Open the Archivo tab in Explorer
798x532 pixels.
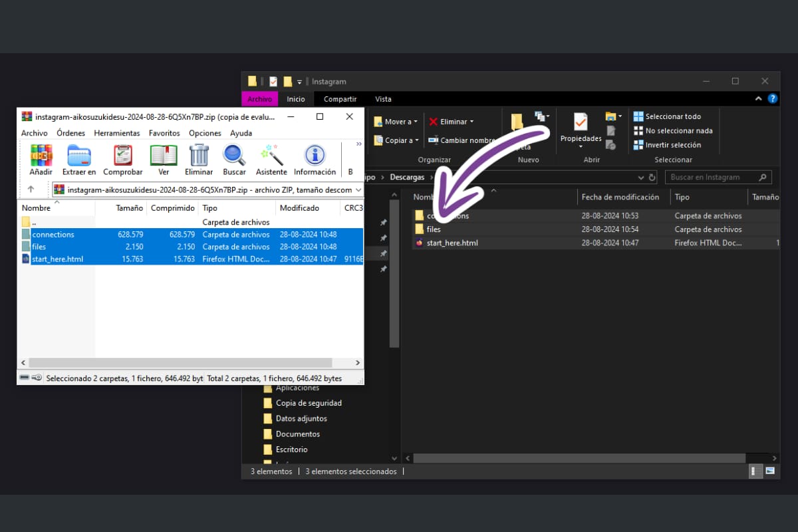(260, 99)
